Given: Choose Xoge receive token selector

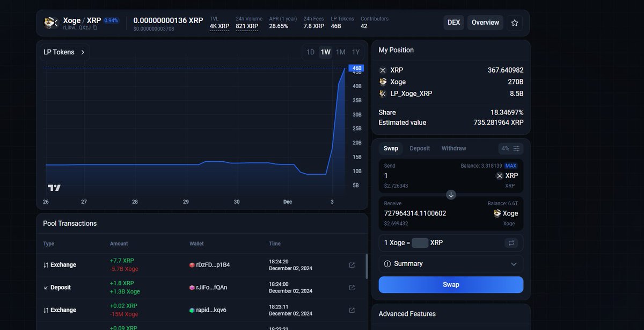Looking at the screenshot, I should click(506, 213).
